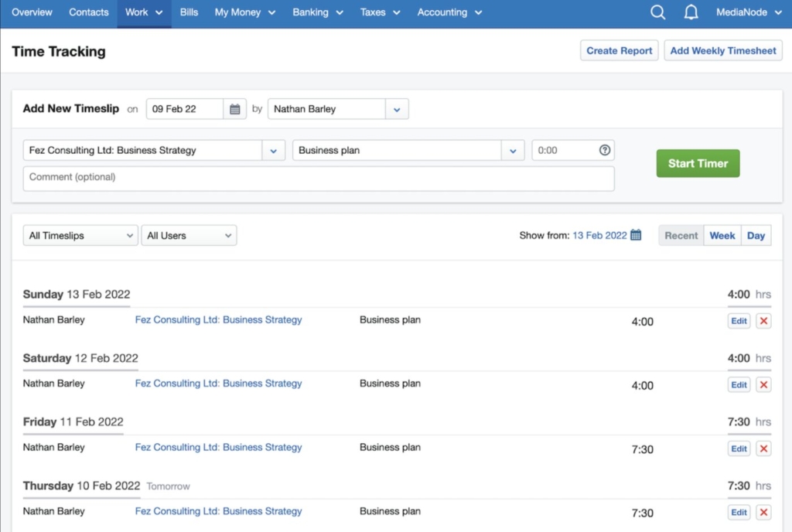Open the Accounting menu
792x532 pixels.
pyautogui.click(x=449, y=12)
